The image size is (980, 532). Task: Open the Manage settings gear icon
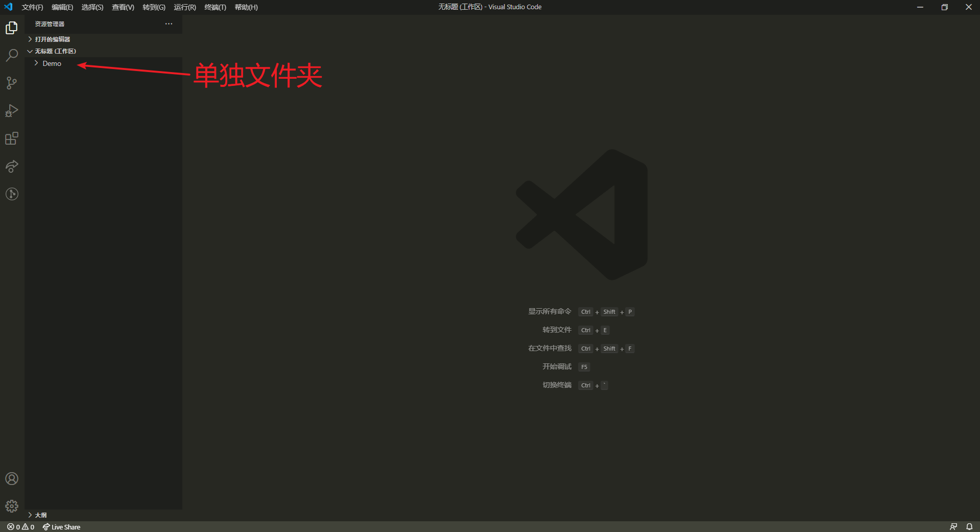click(11, 506)
